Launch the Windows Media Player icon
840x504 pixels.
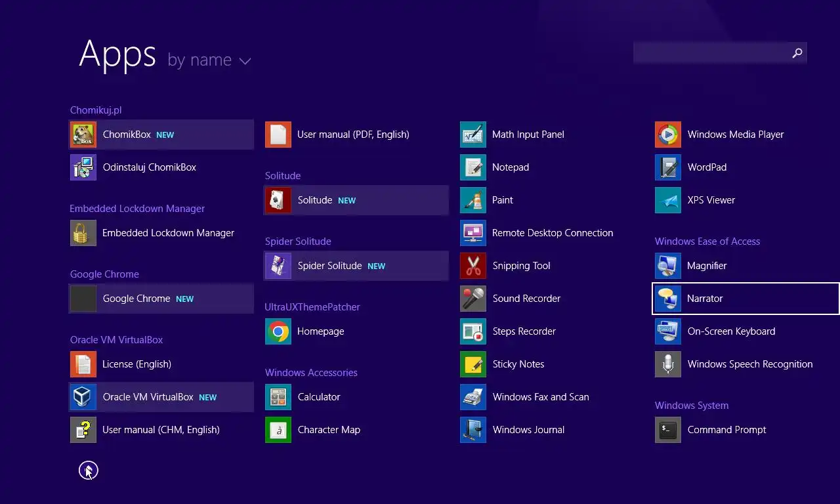[668, 135]
